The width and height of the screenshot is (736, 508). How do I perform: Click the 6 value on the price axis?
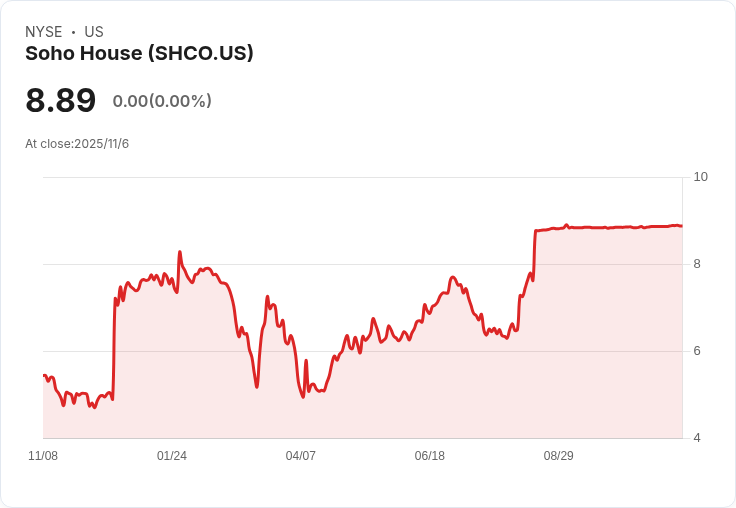tap(697, 351)
